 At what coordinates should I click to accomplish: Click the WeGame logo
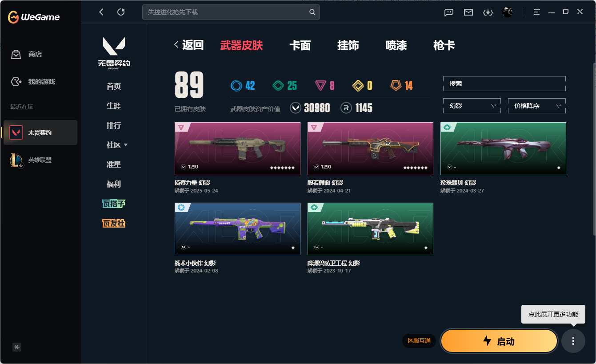pos(34,17)
